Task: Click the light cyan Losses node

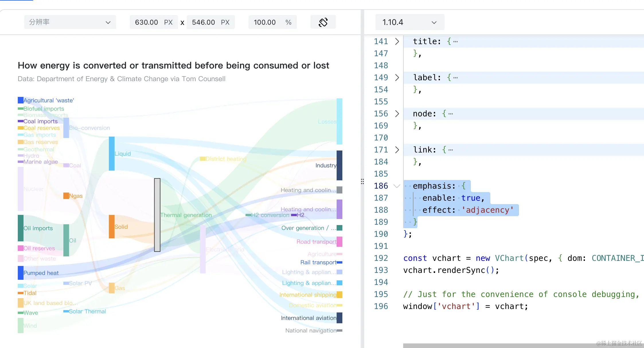Action: [339, 121]
